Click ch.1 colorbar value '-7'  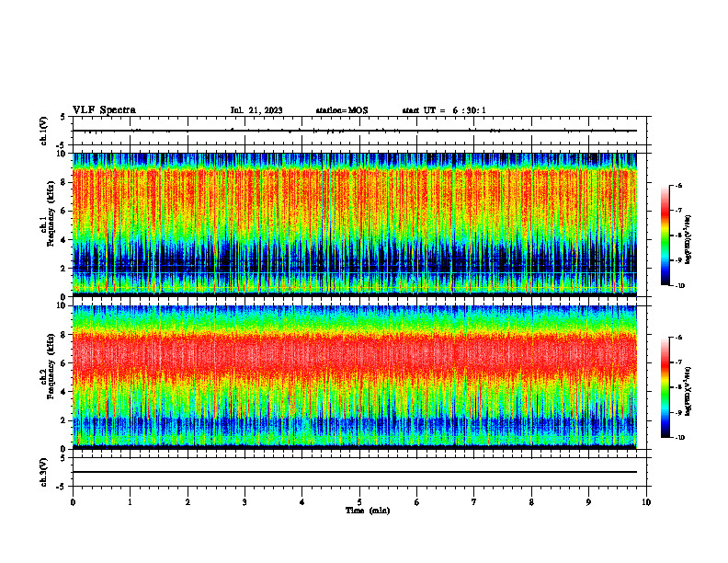pos(678,211)
